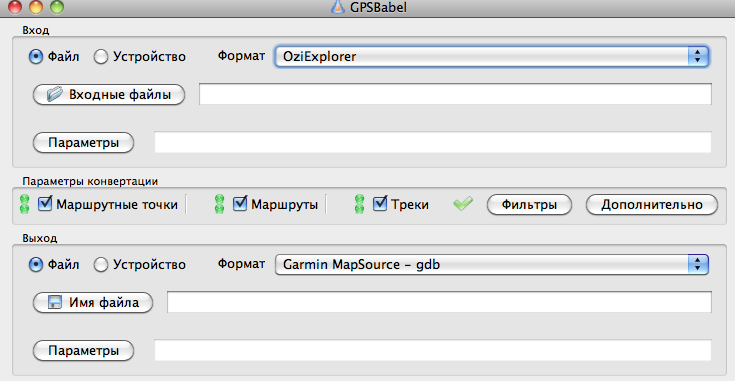Select the Файл radio button in Выход
Viewport: 735px width, 381px height.
tap(36, 265)
